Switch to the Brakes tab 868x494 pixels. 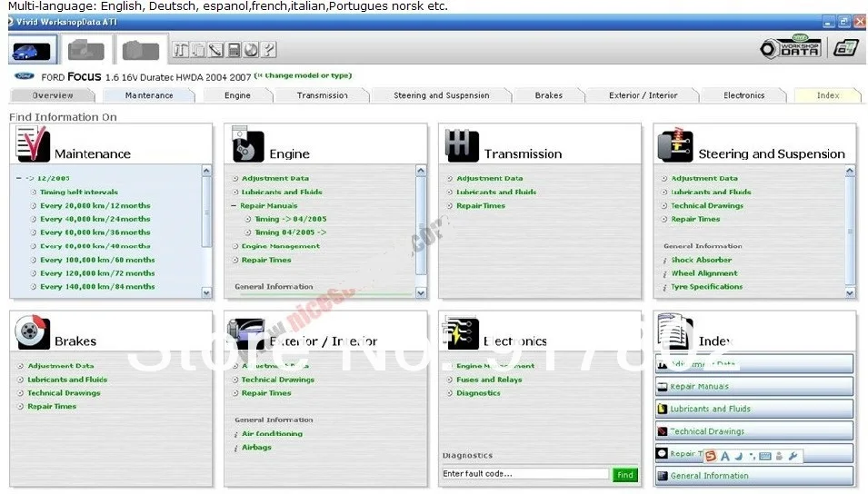(549, 95)
